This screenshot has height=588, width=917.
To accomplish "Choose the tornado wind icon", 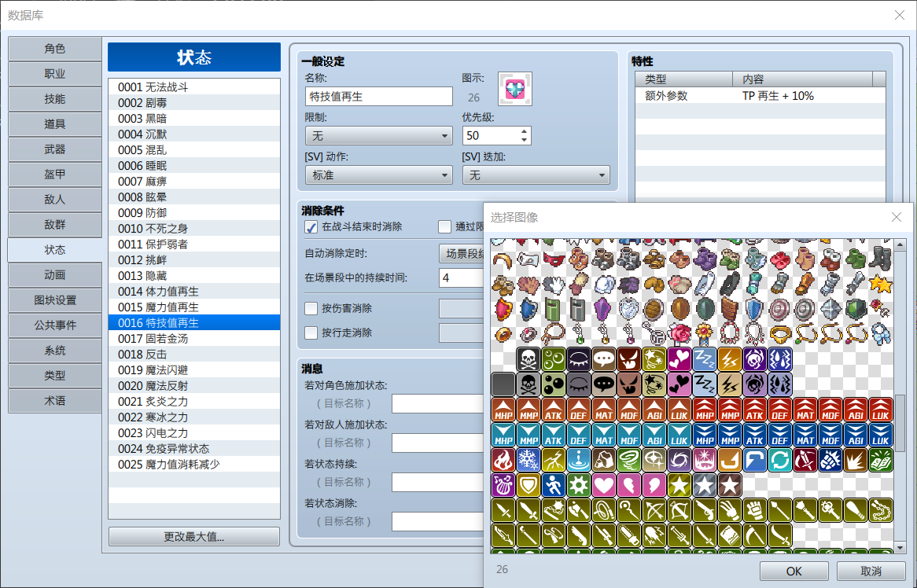I will 628,460.
